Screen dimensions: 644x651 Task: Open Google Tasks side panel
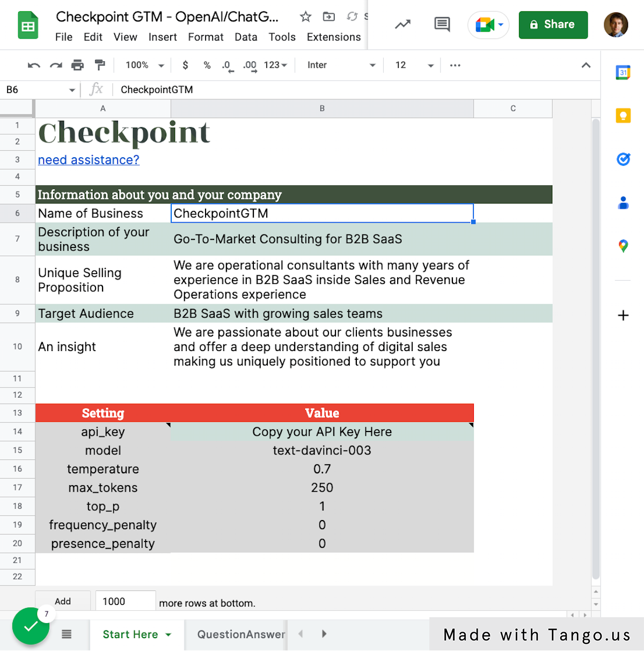(x=623, y=159)
